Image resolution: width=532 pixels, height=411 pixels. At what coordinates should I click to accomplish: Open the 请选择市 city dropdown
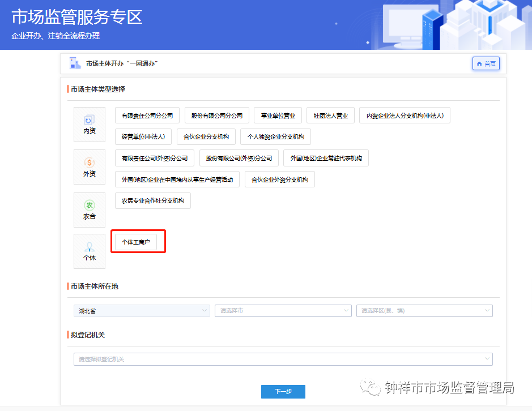coord(283,310)
